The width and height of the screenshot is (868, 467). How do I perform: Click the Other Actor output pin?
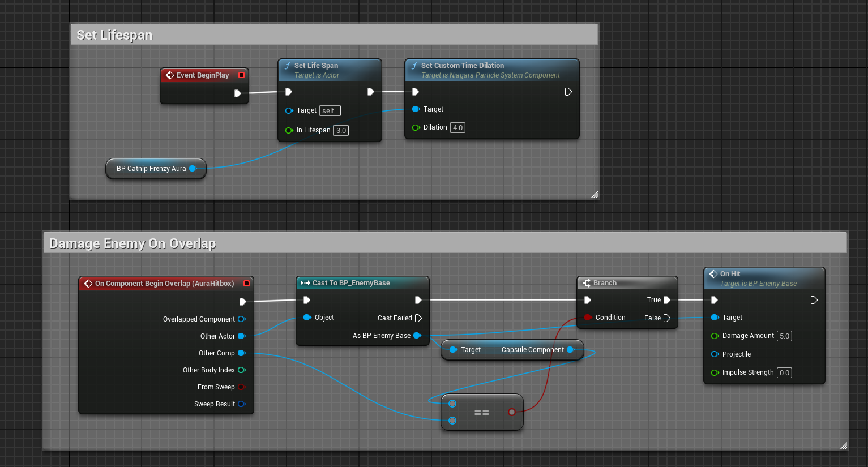(242, 336)
